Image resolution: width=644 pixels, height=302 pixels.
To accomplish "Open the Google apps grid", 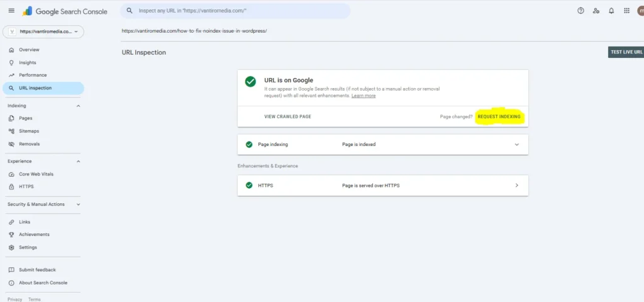I will pos(627,11).
